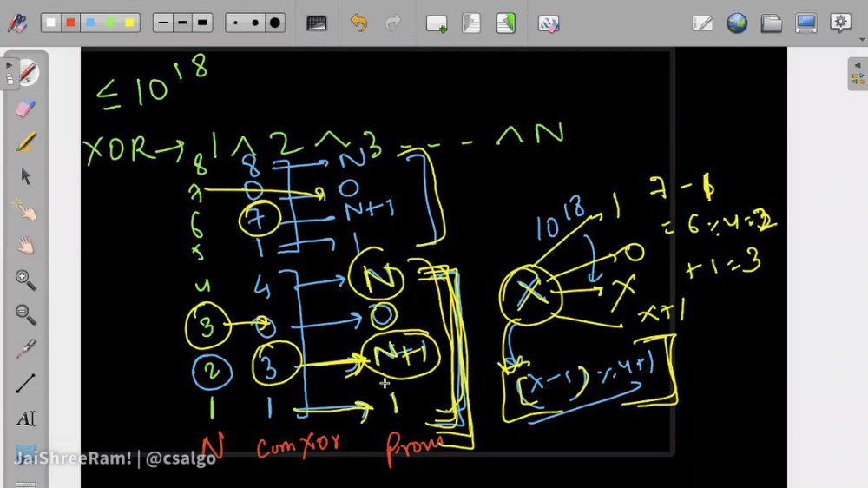This screenshot has height=488, width=868.
Task: Open the stylus palette icon in the top toolbar
Action: pos(17,23)
